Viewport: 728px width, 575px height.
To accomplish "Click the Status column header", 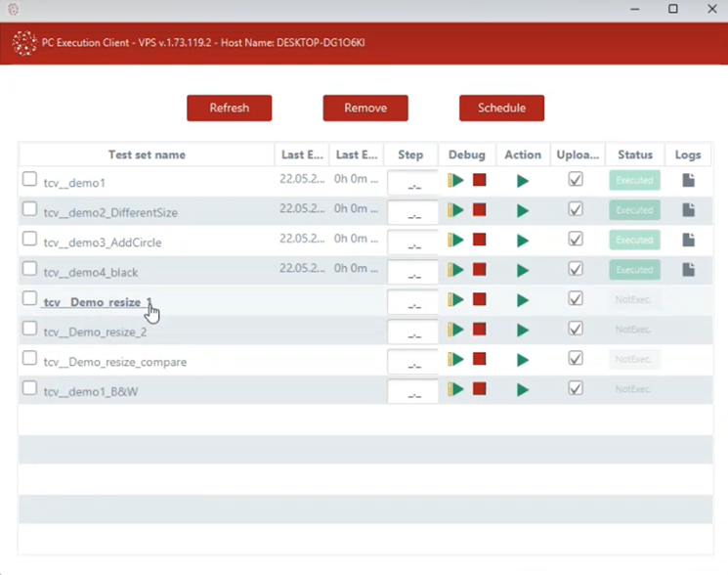I will (x=634, y=155).
